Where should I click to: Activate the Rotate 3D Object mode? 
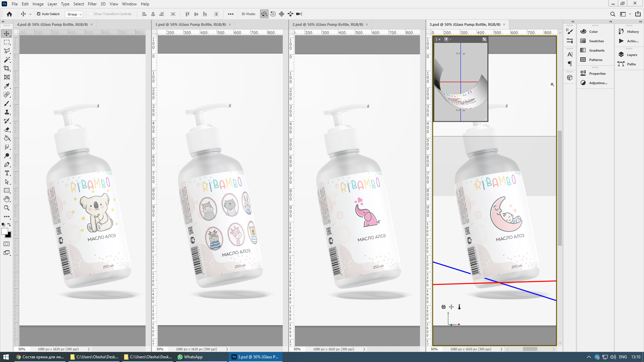264,14
